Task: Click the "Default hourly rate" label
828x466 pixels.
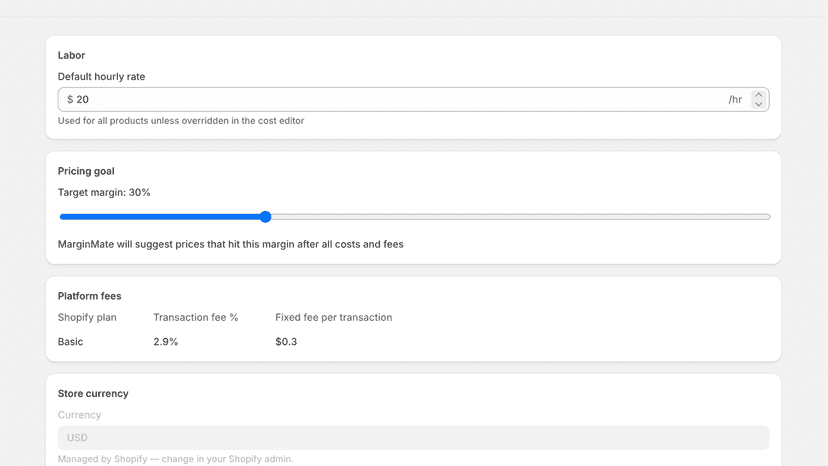Action: pyautogui.click(x=101, y=77)
